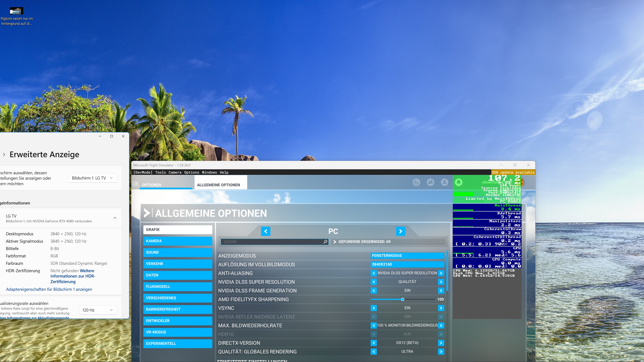Click the search magnifier icon
The height and width of the screenshot is (362, 644).
coord(325,242)
